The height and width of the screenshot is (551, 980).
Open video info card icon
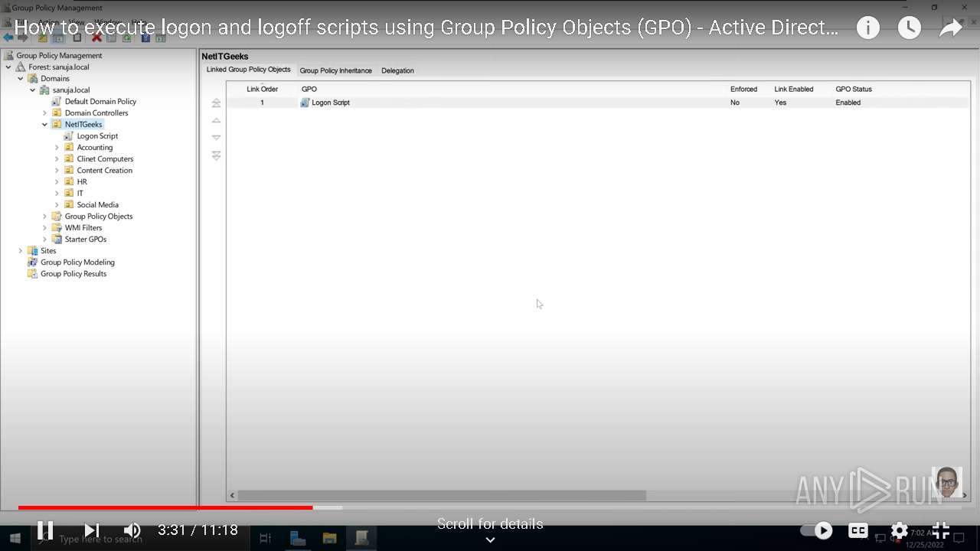pyautogui.click(x=867, y=28)
